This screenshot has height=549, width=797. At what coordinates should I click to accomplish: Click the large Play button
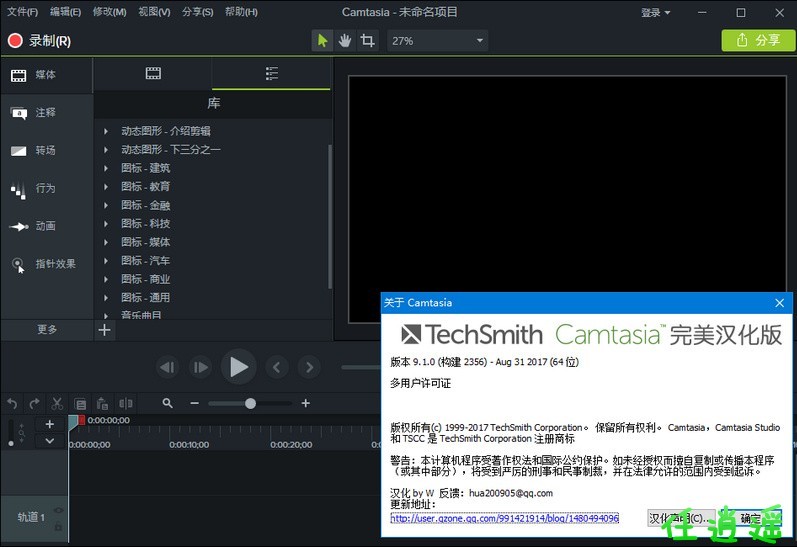[x=238, y=367]
